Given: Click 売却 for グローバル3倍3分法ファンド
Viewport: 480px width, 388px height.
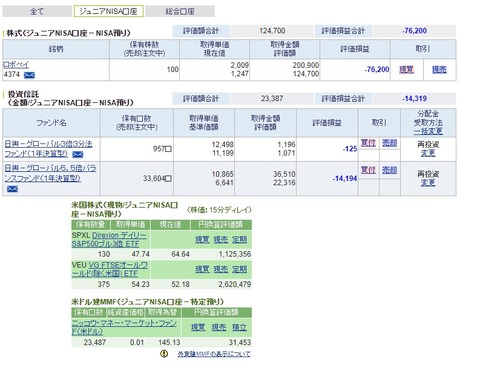Looking at the screenshot, I should coord(389,143).
